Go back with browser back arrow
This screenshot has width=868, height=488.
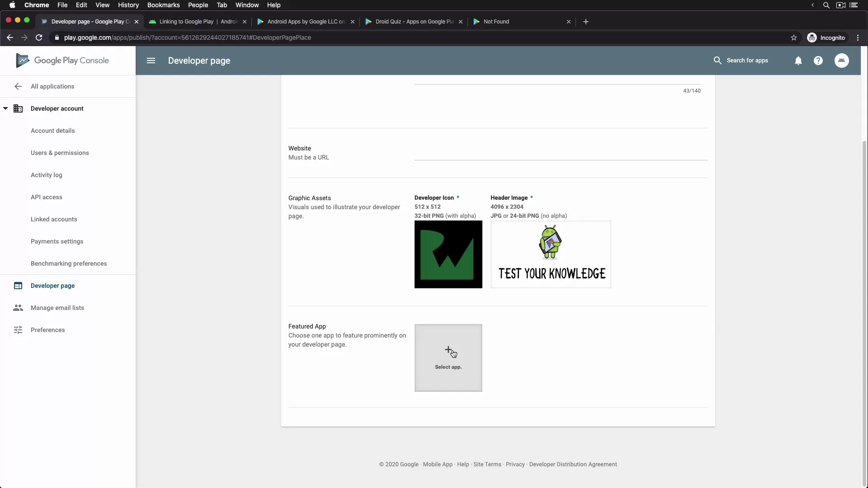coord(10,38)
